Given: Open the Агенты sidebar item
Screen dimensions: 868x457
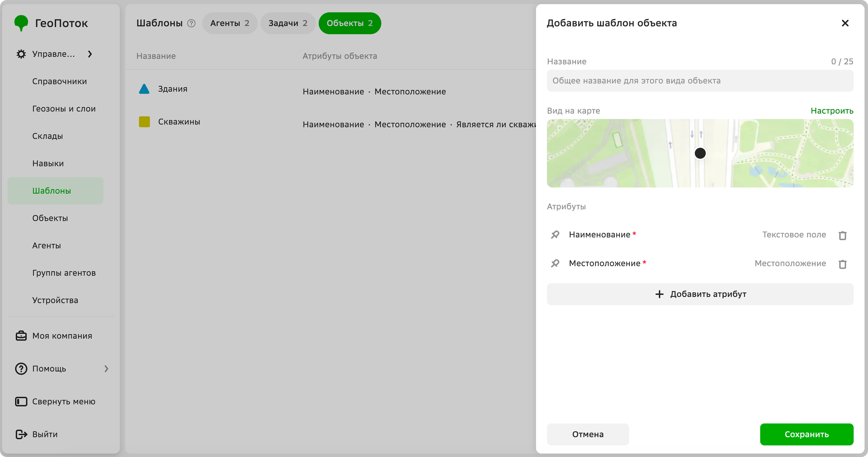Looking at the screenshot, I should click(x=47, y=246).
